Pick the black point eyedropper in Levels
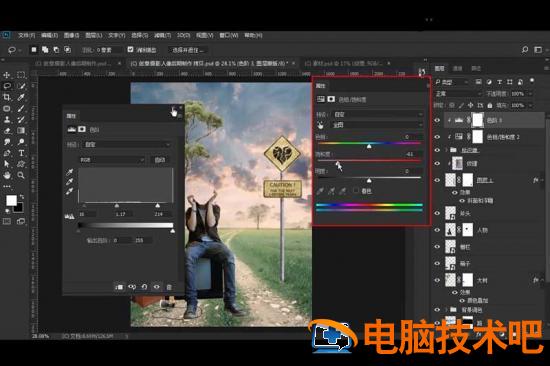The height and width of the screenshot is (366, 550). 70,172
